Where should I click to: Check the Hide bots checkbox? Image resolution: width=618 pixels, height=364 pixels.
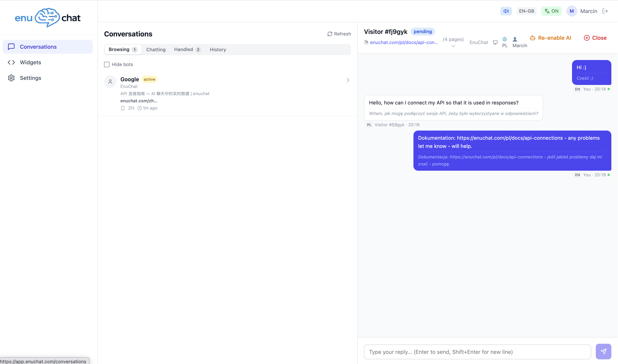(107, 64)
